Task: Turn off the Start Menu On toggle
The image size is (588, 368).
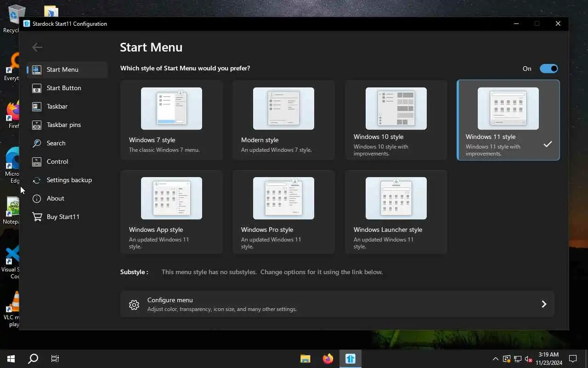Action: click(549, 69)
